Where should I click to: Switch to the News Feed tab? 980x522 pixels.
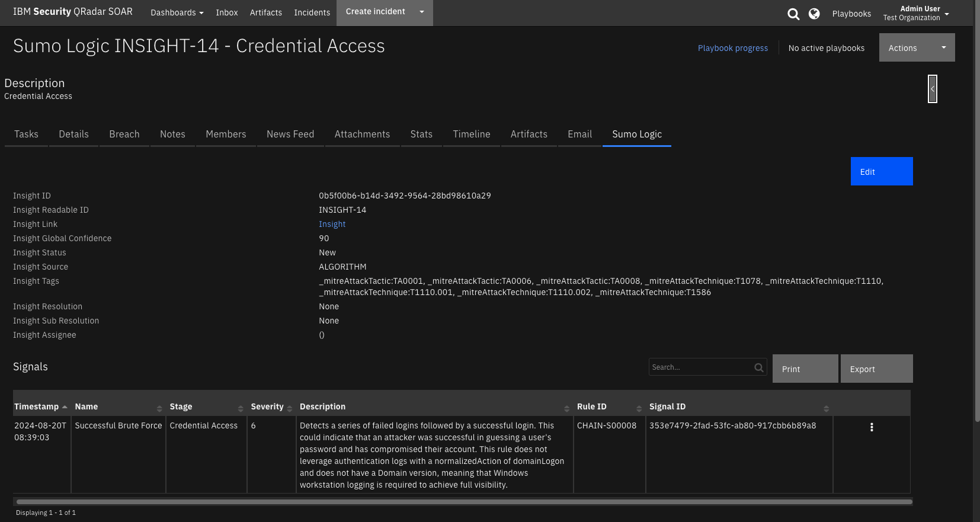point(290,134)
